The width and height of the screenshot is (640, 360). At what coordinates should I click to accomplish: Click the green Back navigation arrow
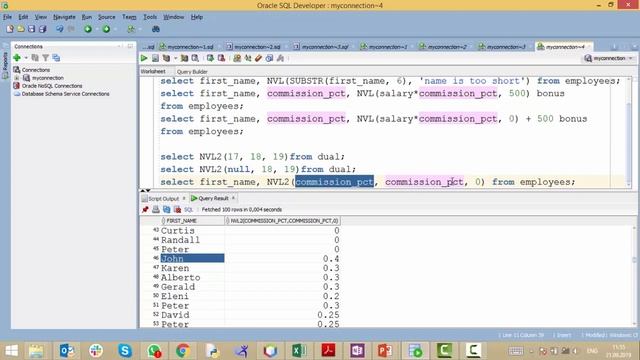88,29
